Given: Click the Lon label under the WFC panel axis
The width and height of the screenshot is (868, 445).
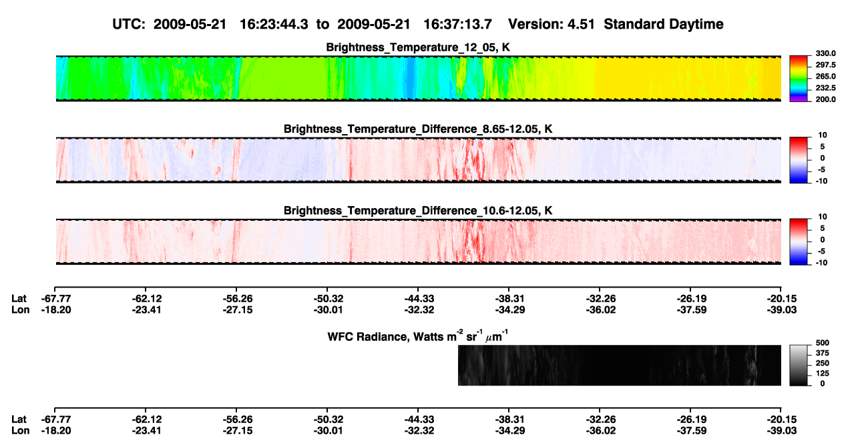Looking at the screenshot, I should 19,430.
